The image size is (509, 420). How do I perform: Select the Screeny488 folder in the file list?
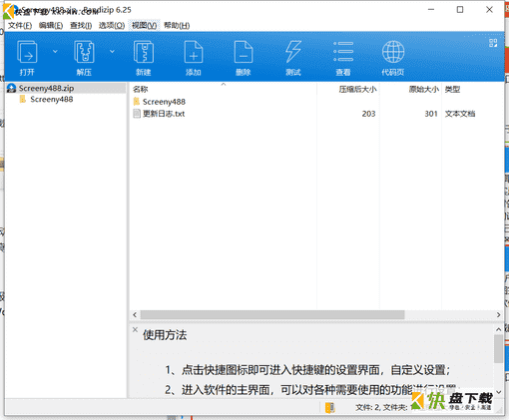(x=164, y=102)
